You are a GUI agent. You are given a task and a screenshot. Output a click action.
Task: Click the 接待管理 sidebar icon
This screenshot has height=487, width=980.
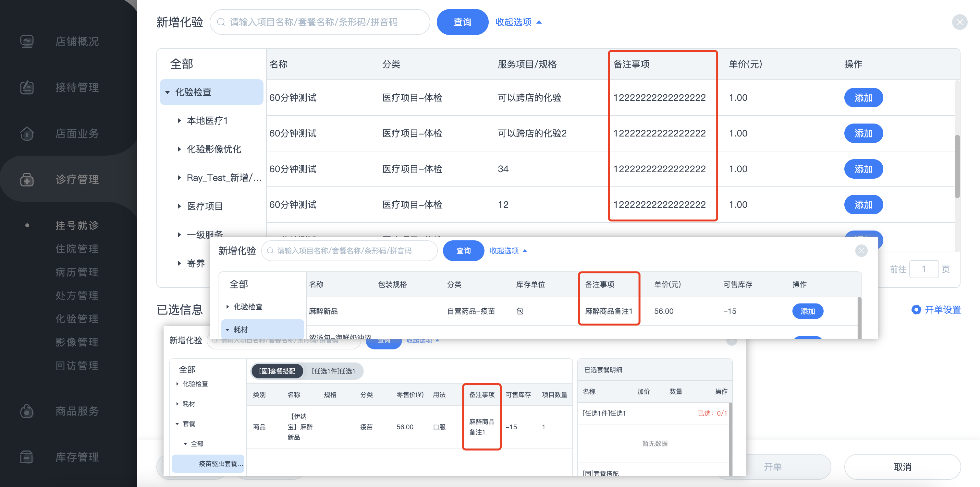(x=27, y=88)
